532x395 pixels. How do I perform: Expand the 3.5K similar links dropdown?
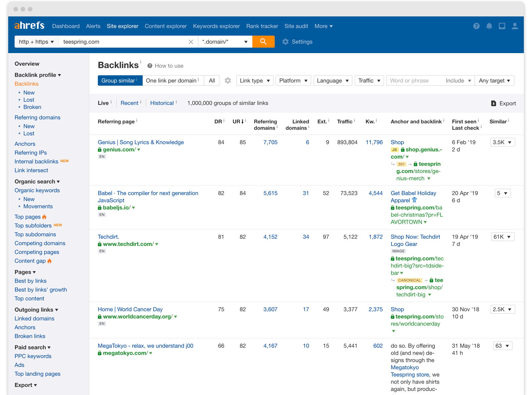click(x=503, y=142)
